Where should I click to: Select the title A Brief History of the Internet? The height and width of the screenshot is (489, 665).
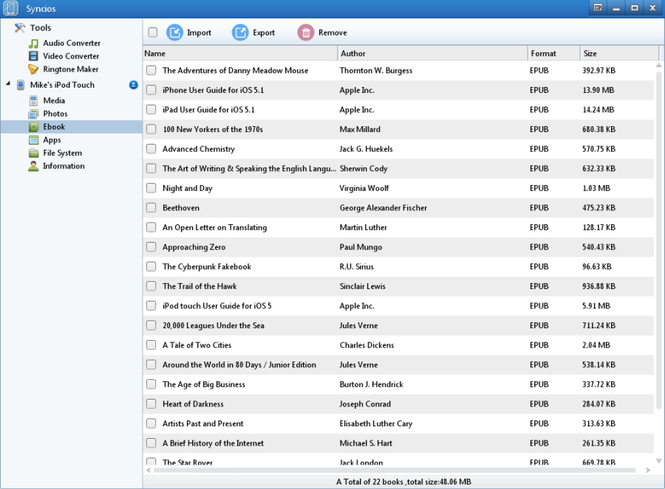[x=213, y=443]
